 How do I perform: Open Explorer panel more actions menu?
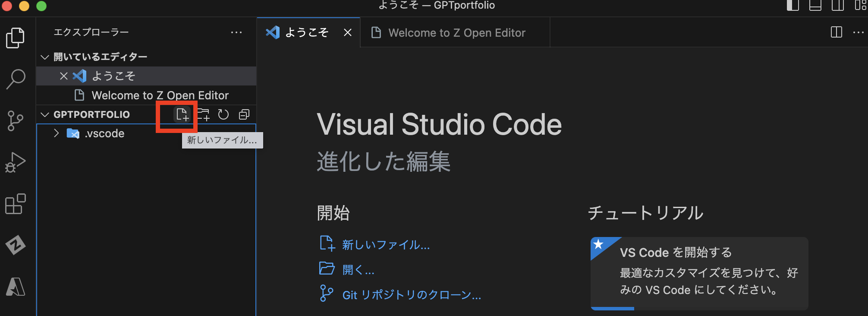tap(236, 32)
